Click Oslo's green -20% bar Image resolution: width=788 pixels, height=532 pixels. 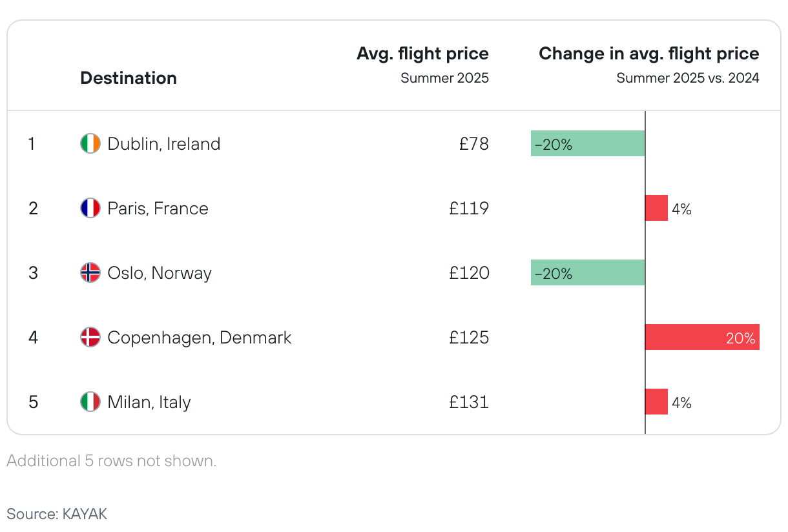(x=588, y=272)
